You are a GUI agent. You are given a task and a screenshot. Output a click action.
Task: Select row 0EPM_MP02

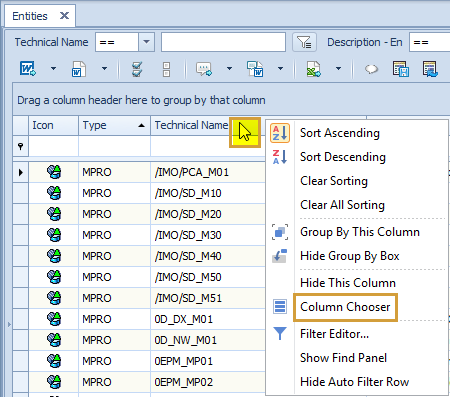coord(184,382)
